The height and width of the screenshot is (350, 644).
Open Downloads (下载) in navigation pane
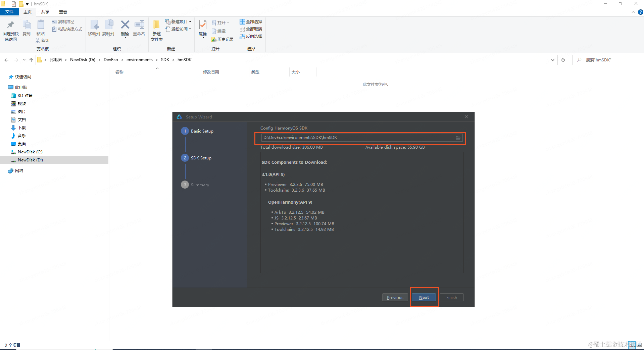tap(19, 128)
